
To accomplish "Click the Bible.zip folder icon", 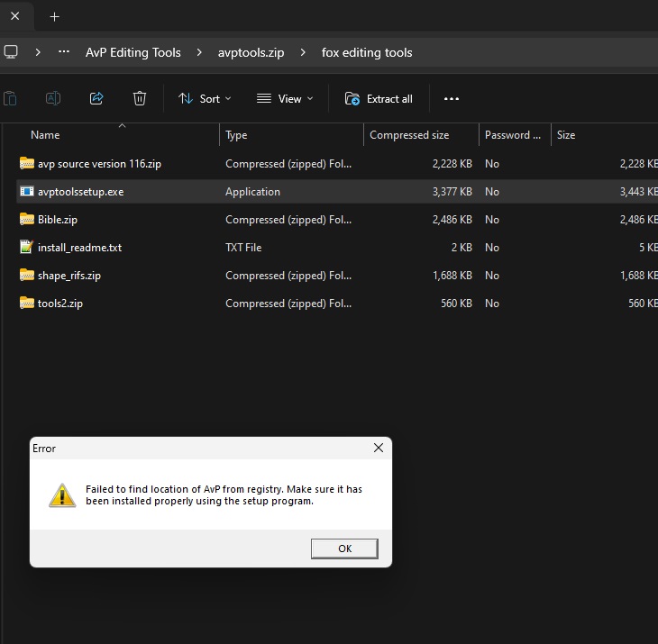I will click(26, 220).
